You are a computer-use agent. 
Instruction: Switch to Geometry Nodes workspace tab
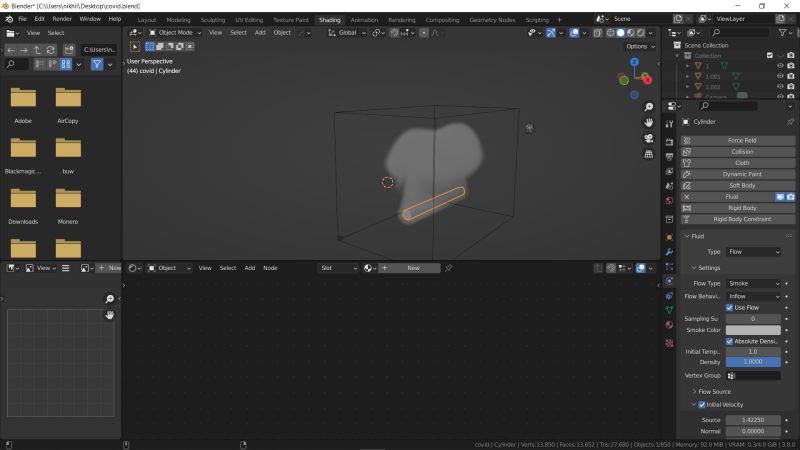[492, 20]
